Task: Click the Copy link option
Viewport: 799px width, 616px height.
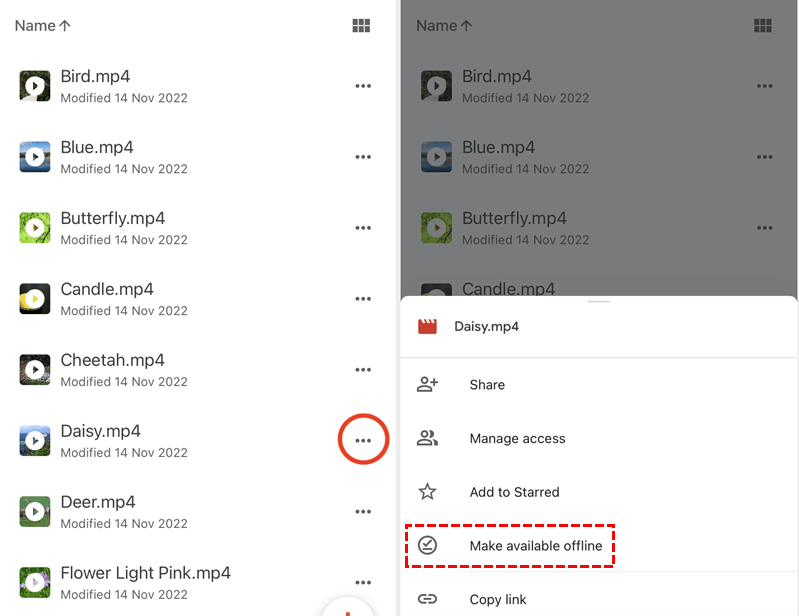Action: coord(498,599)
